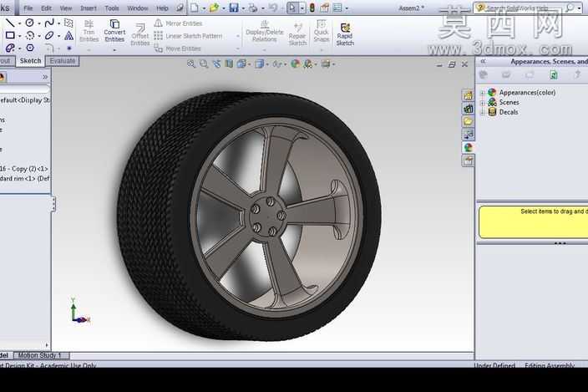Select the 'Copy (2)<1>' component in tree
588x392 pixels.
point(24,169)
